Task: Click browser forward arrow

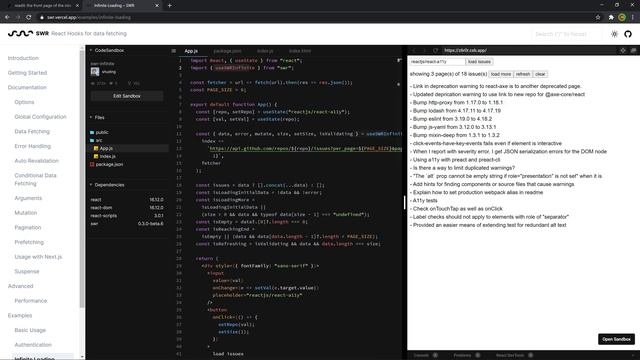Action: 18,17
